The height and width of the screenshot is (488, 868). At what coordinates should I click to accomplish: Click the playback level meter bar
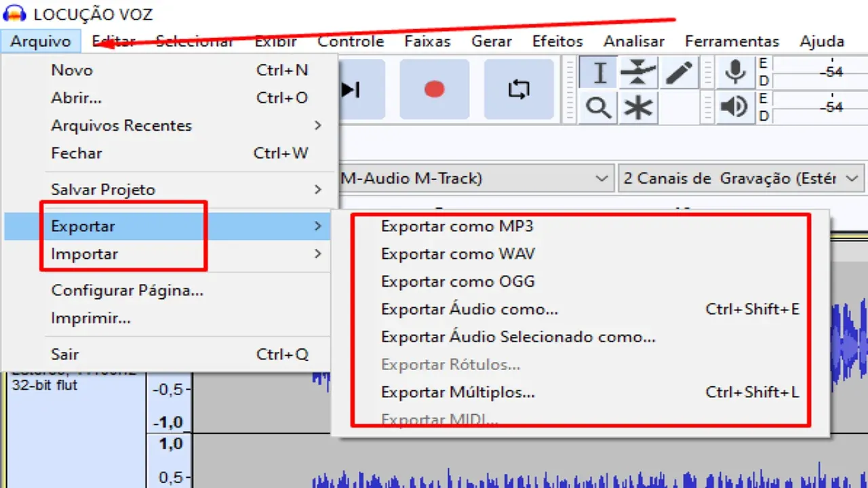[x=820, y=108]
